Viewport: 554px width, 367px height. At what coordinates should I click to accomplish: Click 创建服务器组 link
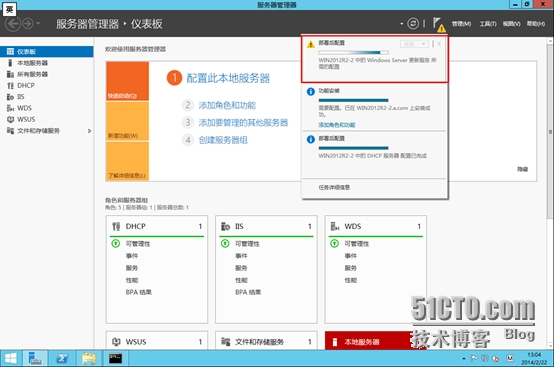click(x=223, y=140)
